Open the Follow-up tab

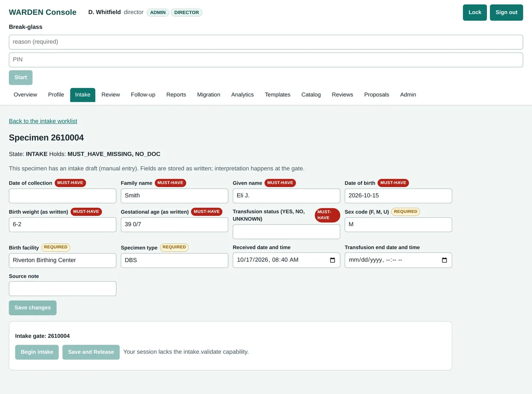coord(143,95)
